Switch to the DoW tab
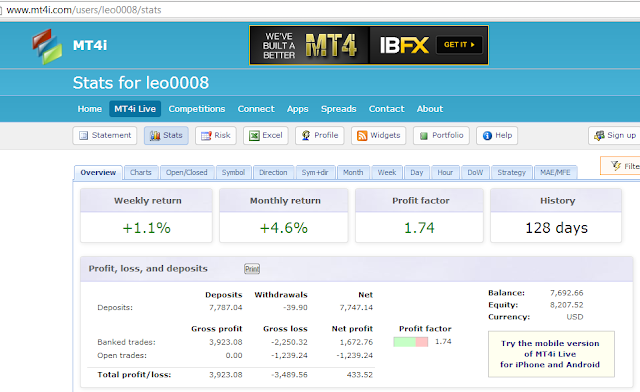 [x=475, y=172]
